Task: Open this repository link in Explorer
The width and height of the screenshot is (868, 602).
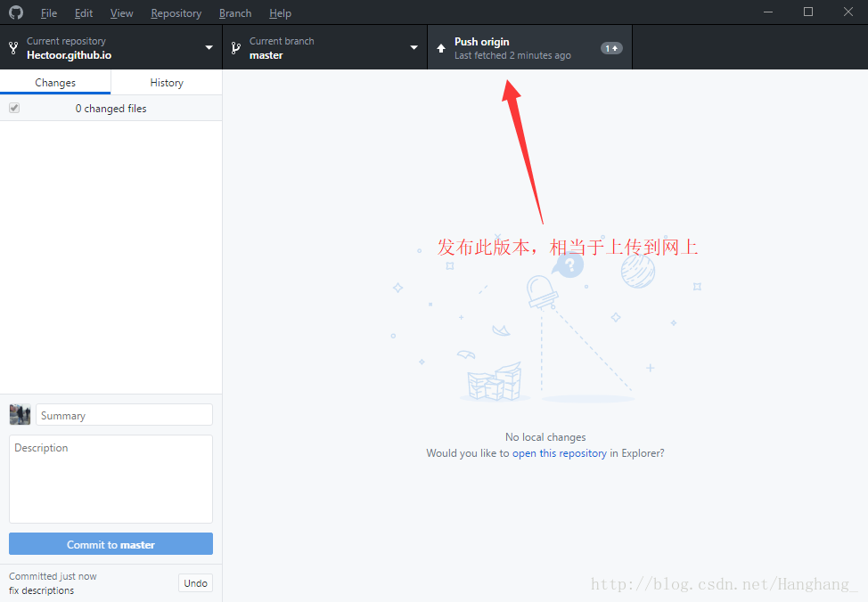Action: coord(559,453)
